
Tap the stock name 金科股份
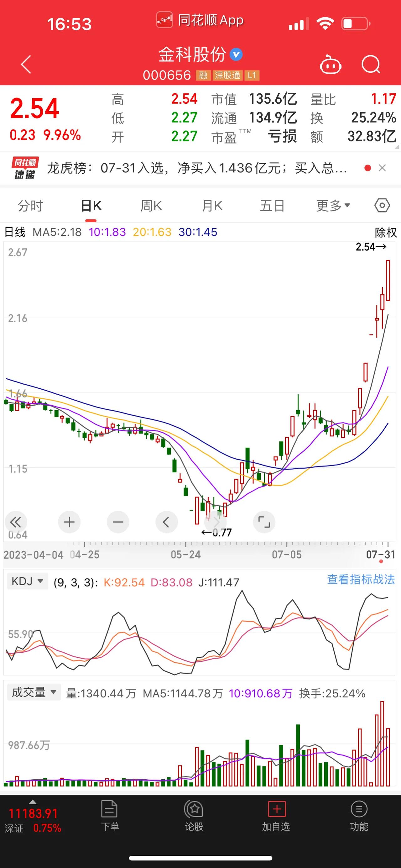pos(192,55)
